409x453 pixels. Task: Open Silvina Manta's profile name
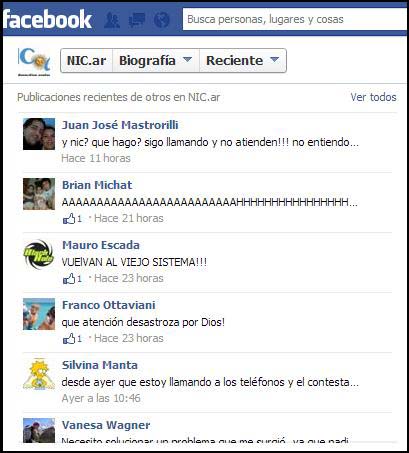pyautogui.click(x=100, y=365)
